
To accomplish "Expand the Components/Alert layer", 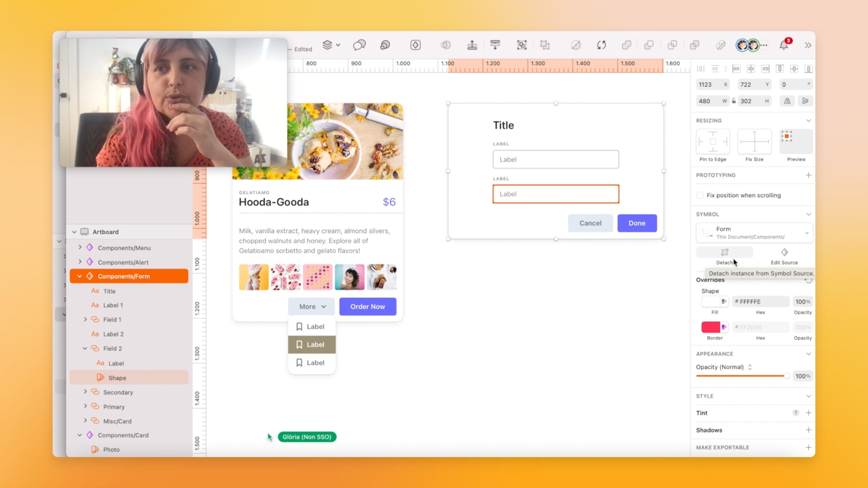I will [x=80, y=262].
